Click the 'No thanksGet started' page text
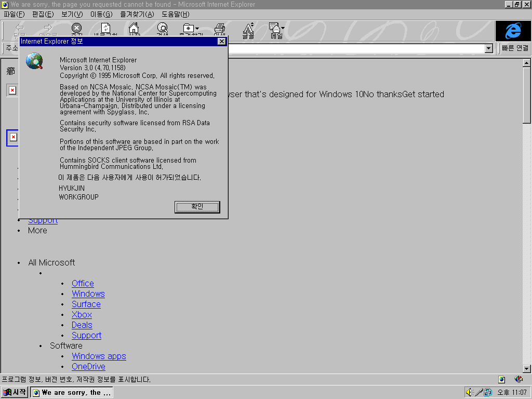532x399 pixels. click(404, 95)
